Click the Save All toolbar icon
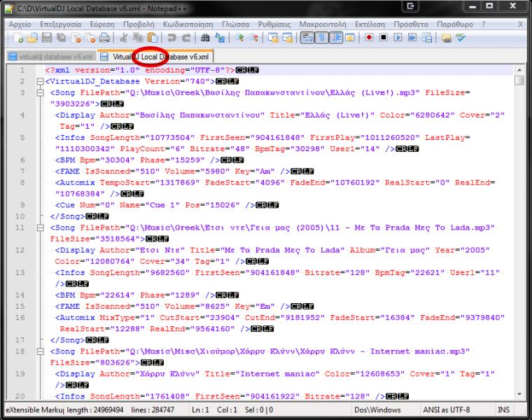The height and width of the screenshot is (420, 532). pyautogui.click(x=62, y=38)
